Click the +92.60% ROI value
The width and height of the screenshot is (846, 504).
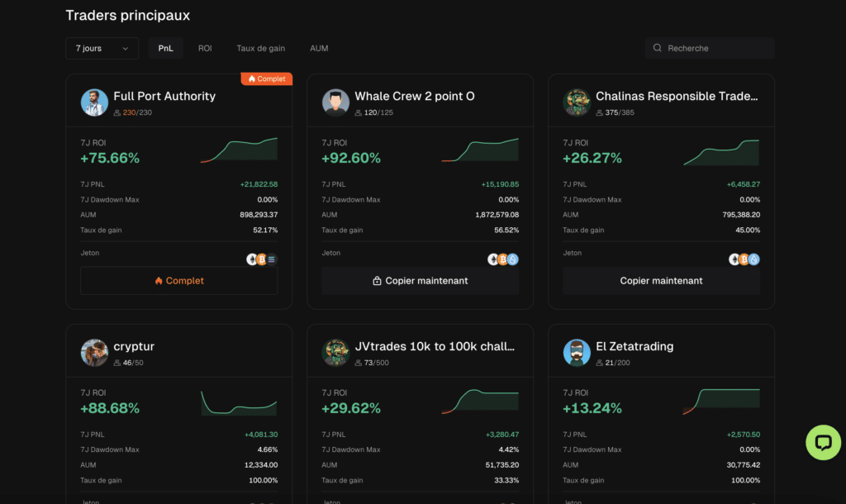pyautogui.click(x=351, y=158)
